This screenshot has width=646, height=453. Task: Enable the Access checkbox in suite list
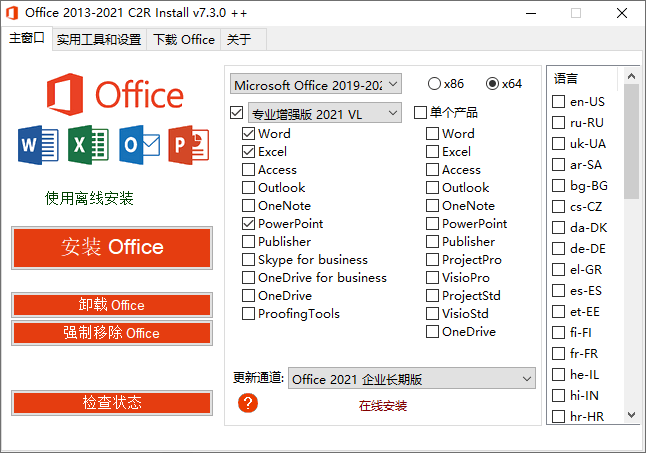[248, 170]
